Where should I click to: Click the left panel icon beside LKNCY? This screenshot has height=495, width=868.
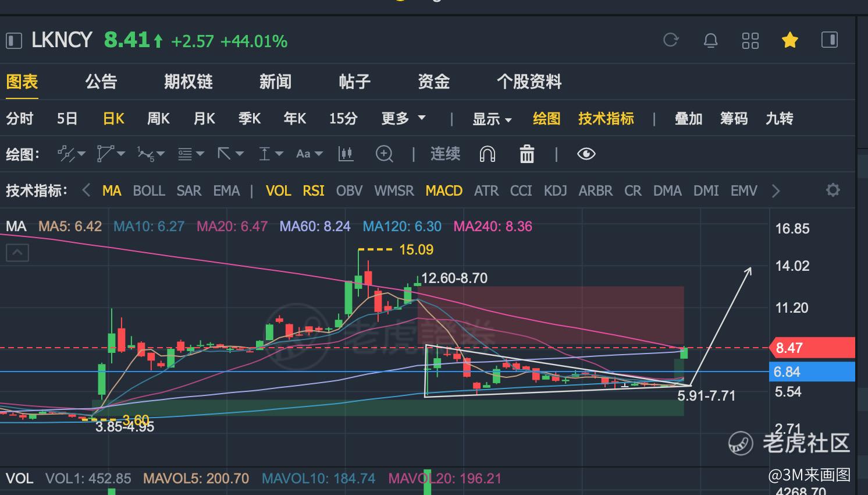(13, 41)
